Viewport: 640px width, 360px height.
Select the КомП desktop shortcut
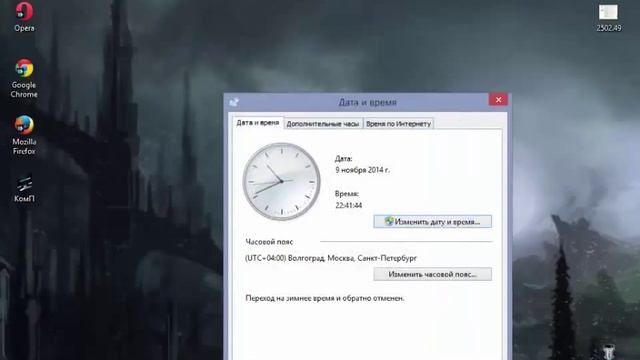pos(24,189)
